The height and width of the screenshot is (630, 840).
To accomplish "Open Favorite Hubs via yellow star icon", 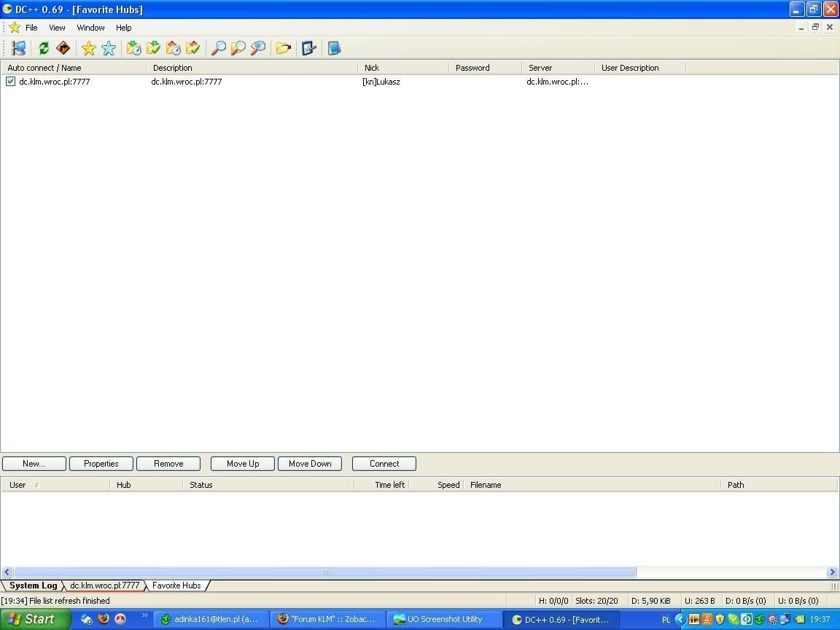I will [88, 48].
